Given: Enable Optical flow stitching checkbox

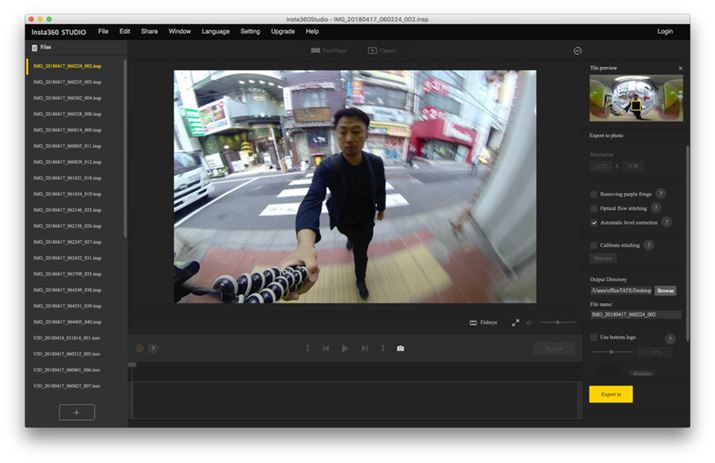Looking at the screenshot, I should pos(594,208).
